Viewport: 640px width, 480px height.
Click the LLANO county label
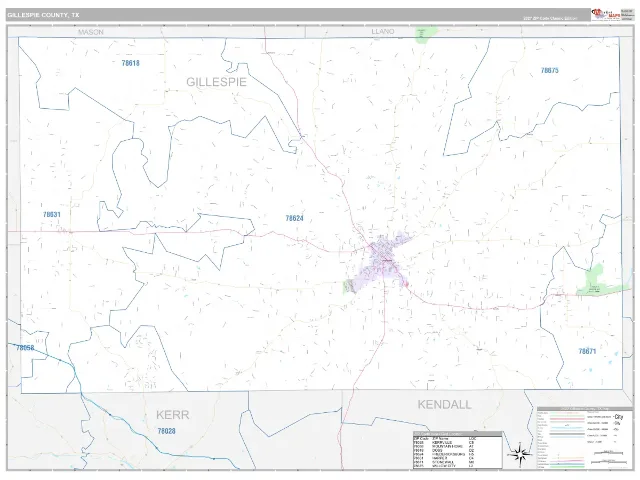point(383,31)
